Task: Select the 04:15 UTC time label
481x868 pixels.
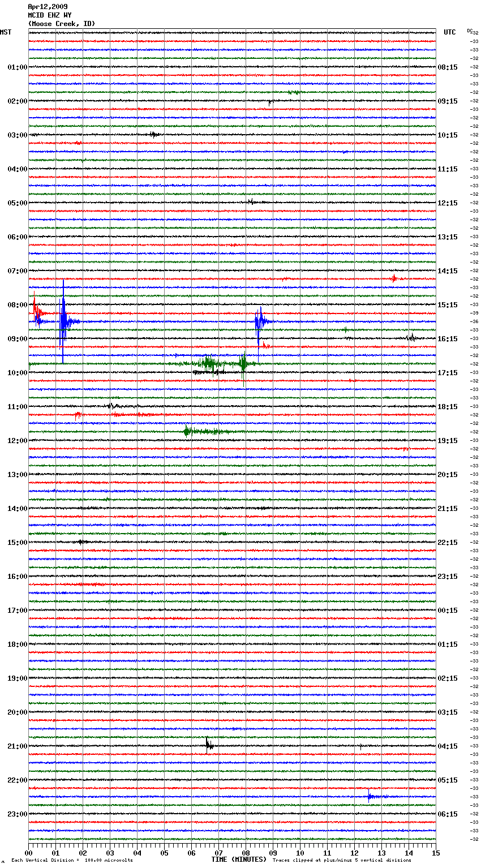Action: [448, 746]
